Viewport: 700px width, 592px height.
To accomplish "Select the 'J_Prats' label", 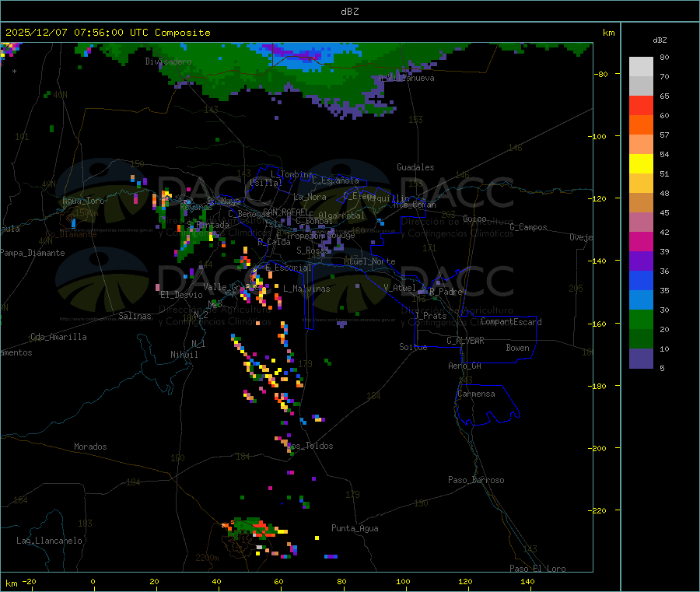I will tap(430, 316).
